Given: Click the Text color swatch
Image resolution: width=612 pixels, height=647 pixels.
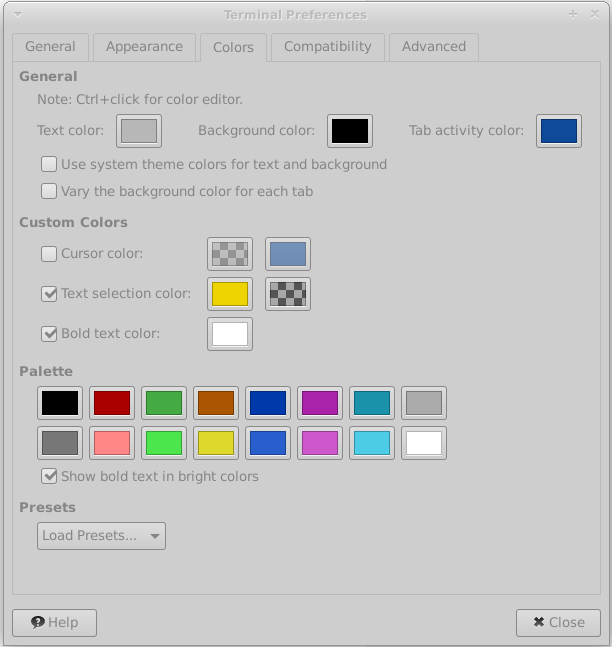Looking at the screenshot, I should point(139,131).
